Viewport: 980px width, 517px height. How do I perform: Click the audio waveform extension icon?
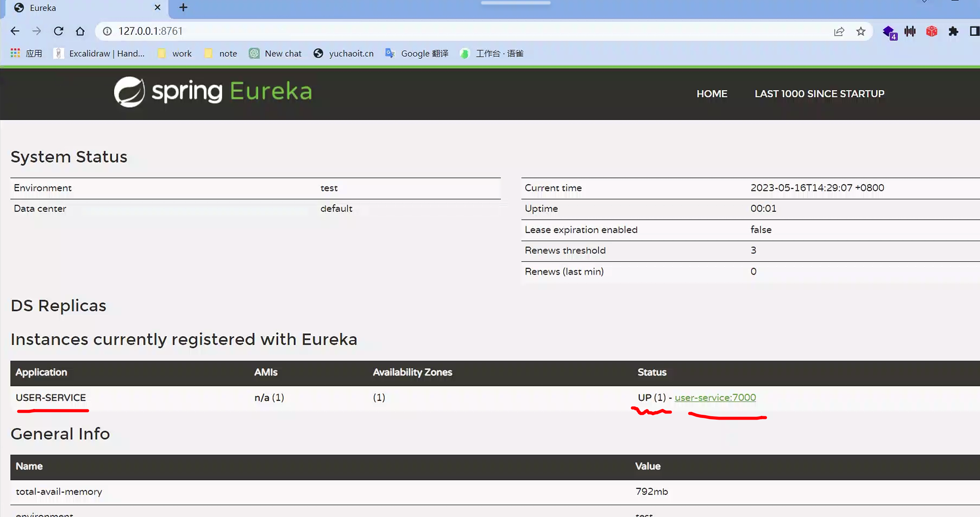tap(910, 31)
